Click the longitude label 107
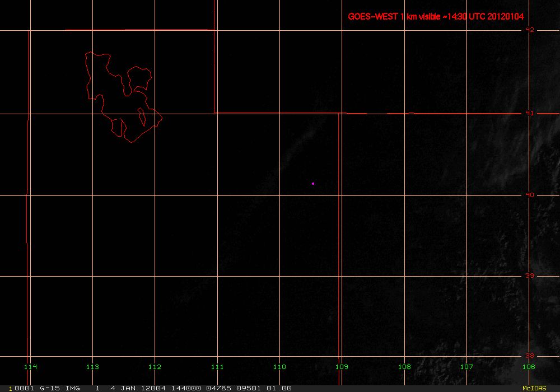The image size is (560, 392). pyautogui.click(x=466, y=367)
